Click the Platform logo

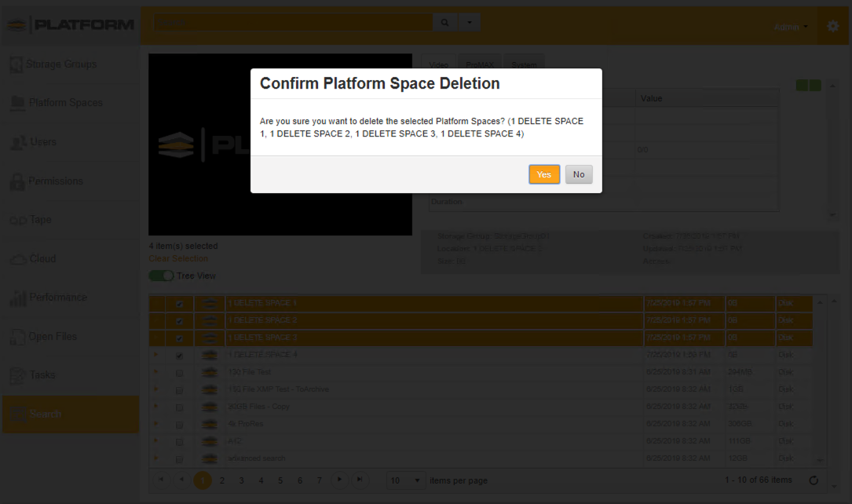(x=71, y=25)
